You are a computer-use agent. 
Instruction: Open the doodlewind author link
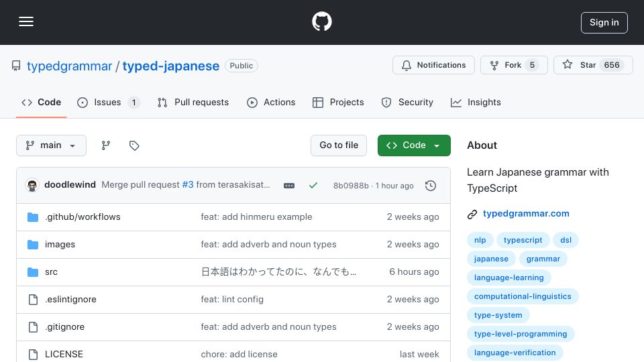(70, 185)
